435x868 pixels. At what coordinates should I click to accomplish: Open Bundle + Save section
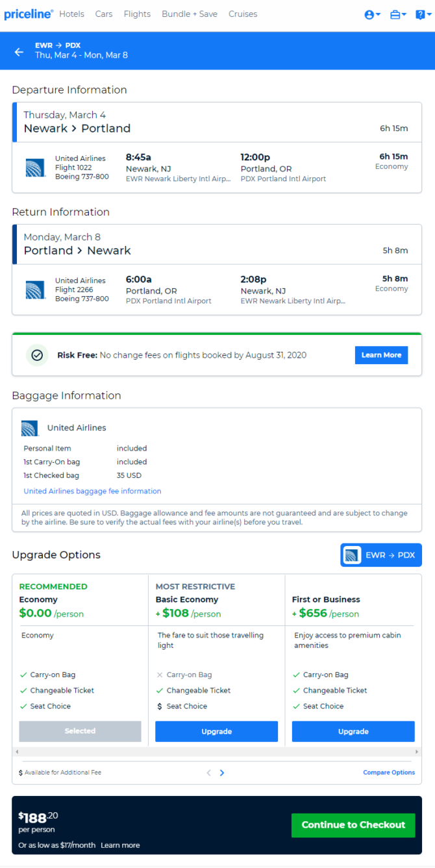pyautogui.click(x=190, y=14)
